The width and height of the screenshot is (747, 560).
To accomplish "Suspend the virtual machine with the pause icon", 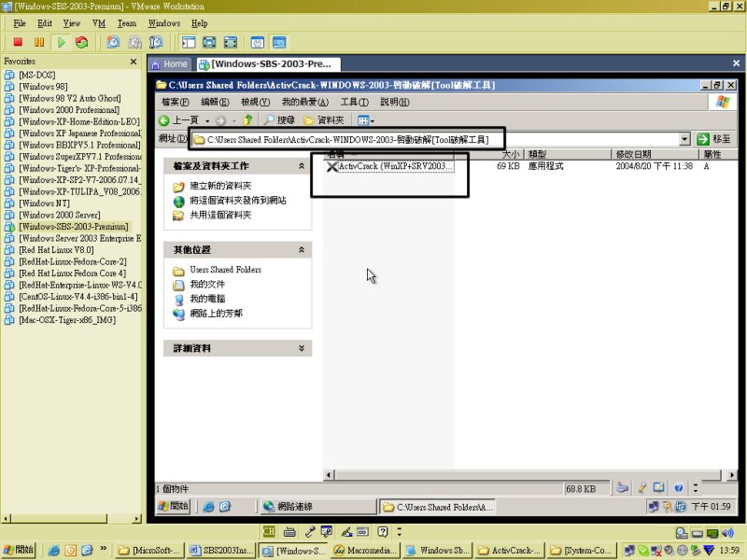I will [x=39, y=42].
